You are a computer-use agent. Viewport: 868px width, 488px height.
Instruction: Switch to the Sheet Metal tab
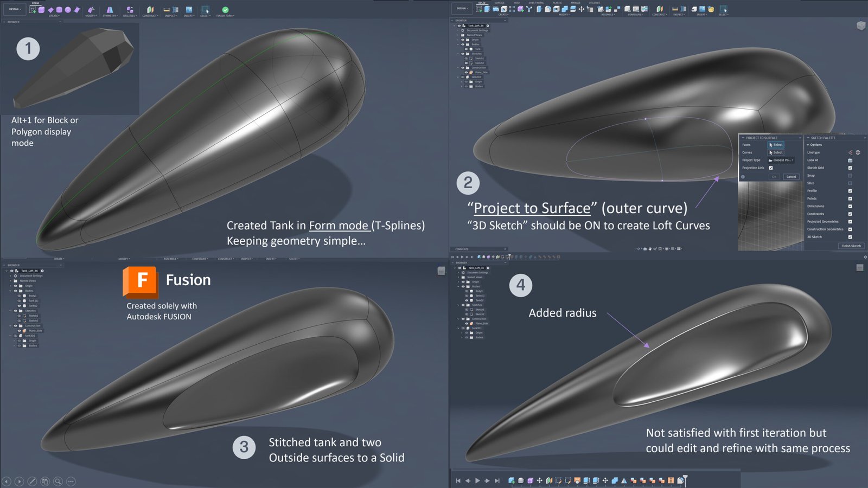536,3
